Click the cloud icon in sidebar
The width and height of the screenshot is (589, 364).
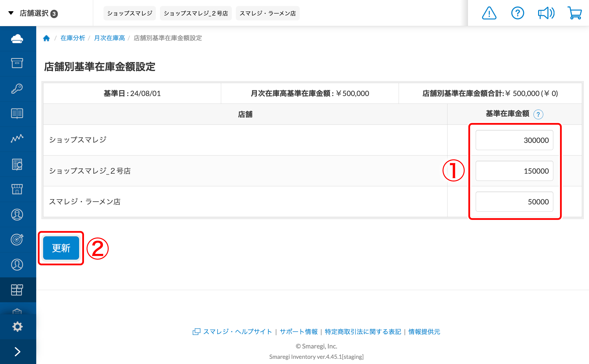click(x=17, y=39)
